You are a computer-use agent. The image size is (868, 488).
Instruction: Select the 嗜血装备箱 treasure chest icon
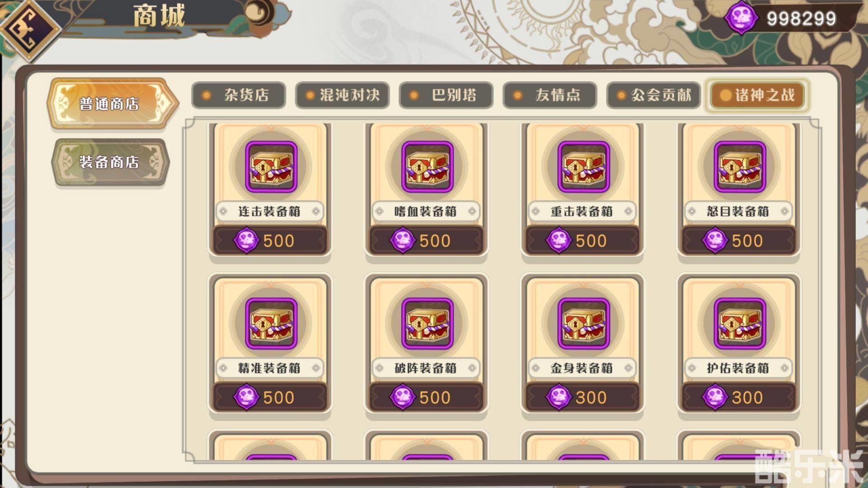click(x=427, y=167)
